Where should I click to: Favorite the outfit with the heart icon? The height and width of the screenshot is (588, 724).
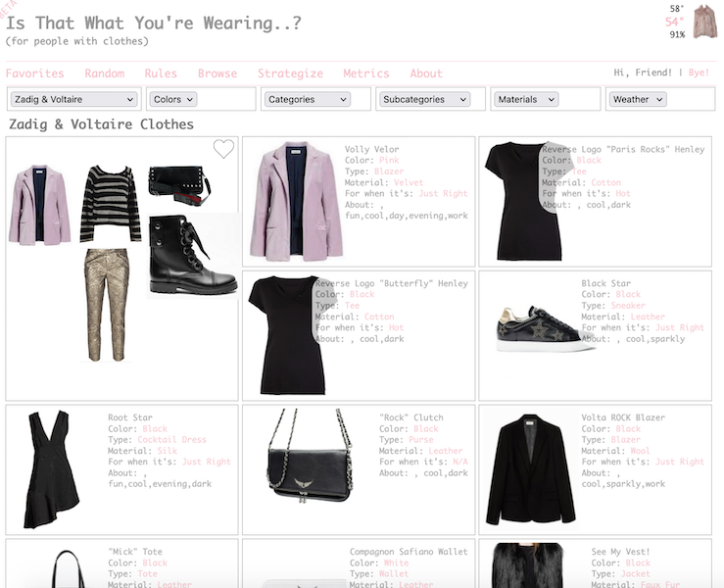point(223,149)
